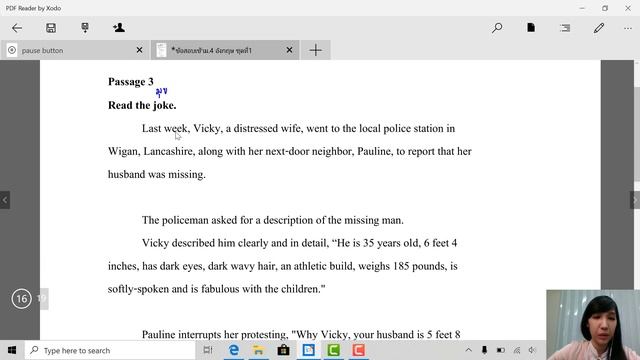Viewport: 640px width, 360px height.
Task: Close the pause button tab
Action: (139, 50)
